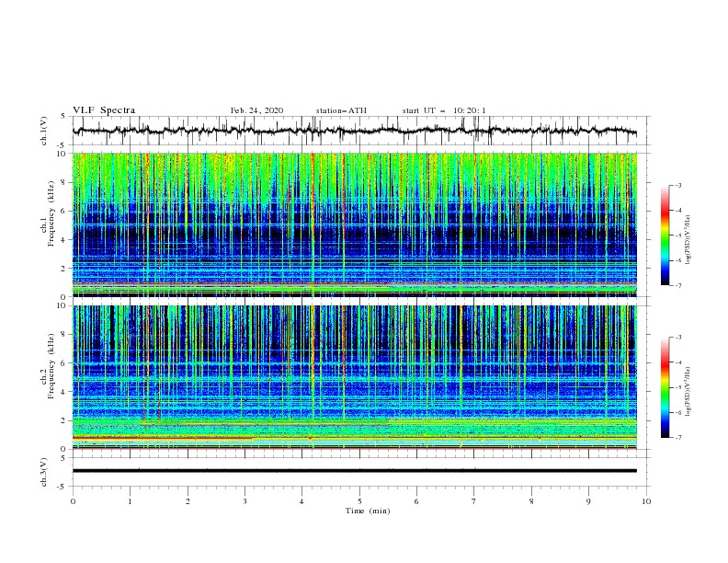Click the time axis tick label '7'
Image resolution: width=728 pixels, height=563 pixels.
tap(474, 501)
